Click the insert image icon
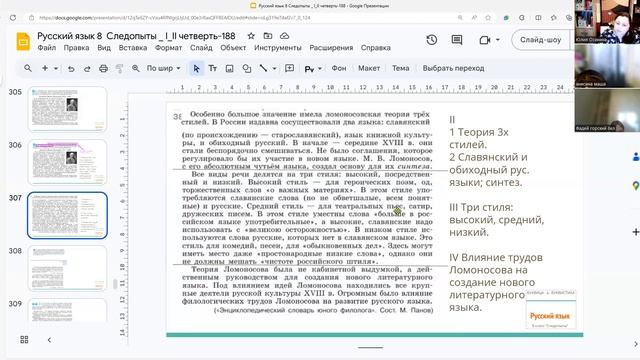640x360 pixels. coord(229,69)
